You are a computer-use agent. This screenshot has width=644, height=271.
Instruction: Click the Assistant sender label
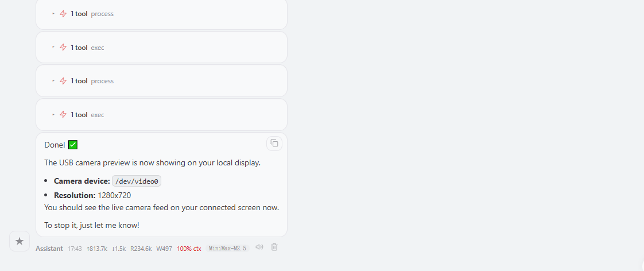tap(49, 249)
